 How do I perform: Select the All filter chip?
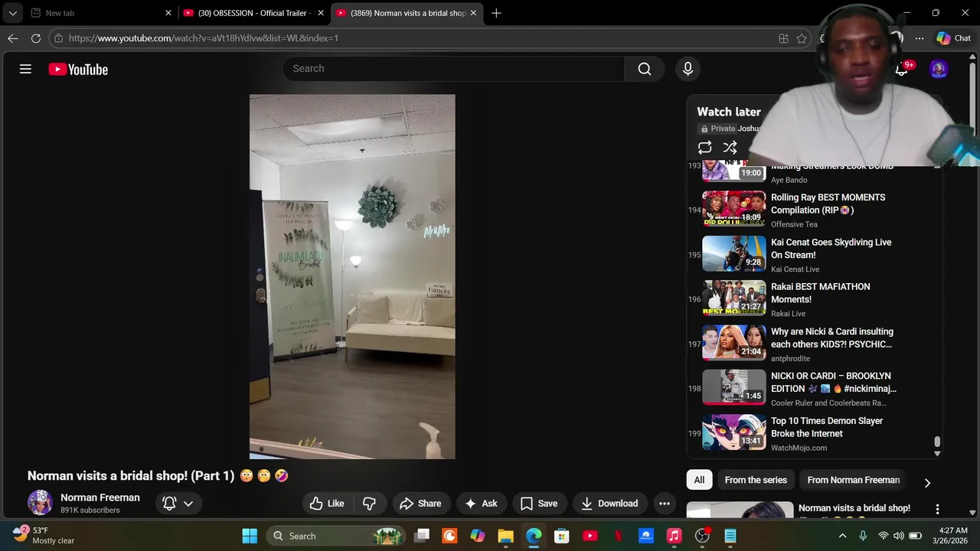coord(699,480)
